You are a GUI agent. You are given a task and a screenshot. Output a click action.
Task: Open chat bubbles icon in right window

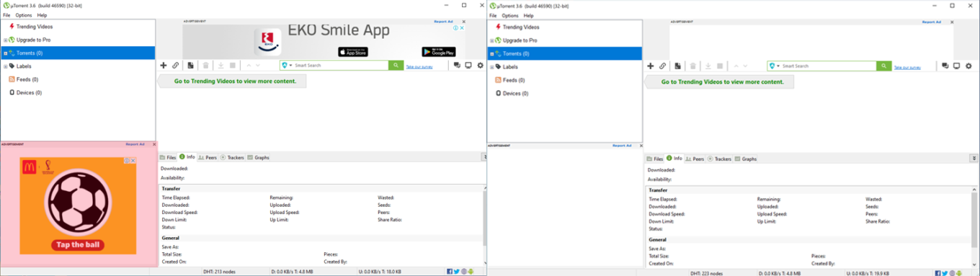point(945,66)
